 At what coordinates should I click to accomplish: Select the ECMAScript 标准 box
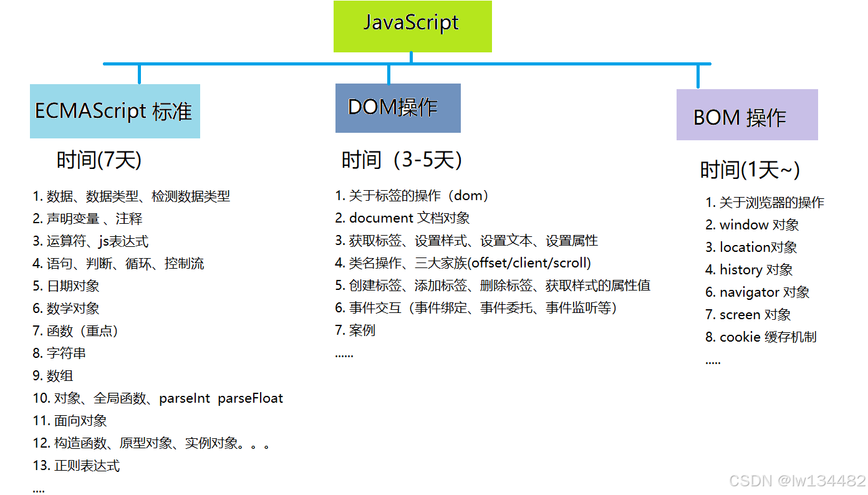pyautogui.click(x=114, y=111)
